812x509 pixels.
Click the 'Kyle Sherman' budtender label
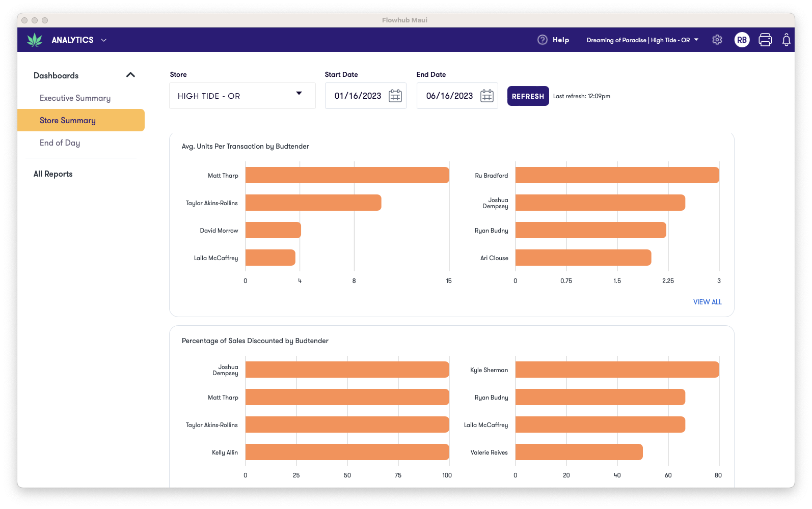point(489,370)
